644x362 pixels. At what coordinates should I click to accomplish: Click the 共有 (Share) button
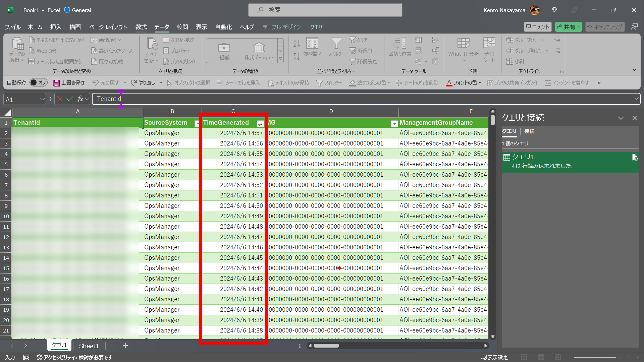568,27
